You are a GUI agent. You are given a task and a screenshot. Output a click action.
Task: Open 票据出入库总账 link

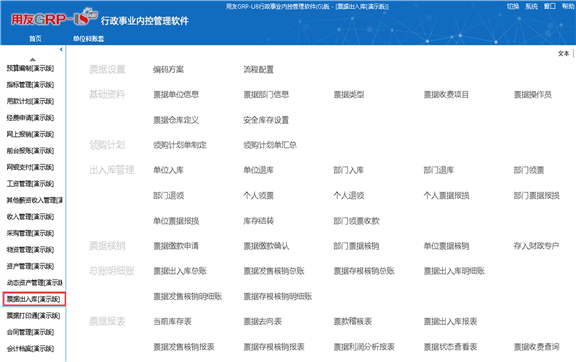(x=180, y=271)
